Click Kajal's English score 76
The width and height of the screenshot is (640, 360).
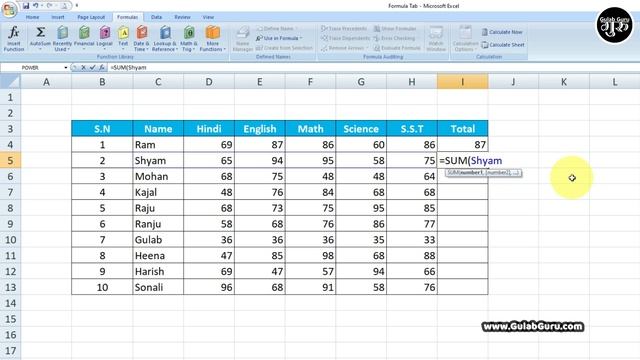(x=259, y=192)
